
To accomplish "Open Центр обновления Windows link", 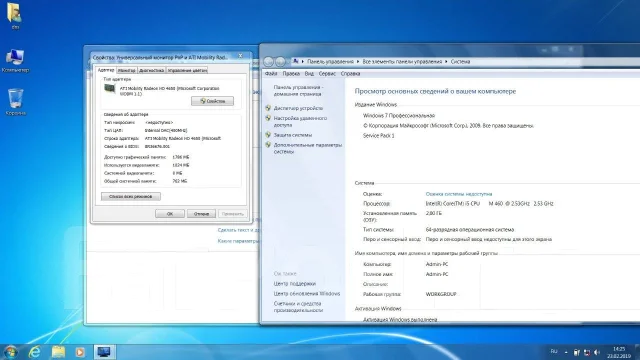I will [x=307, y=293].
